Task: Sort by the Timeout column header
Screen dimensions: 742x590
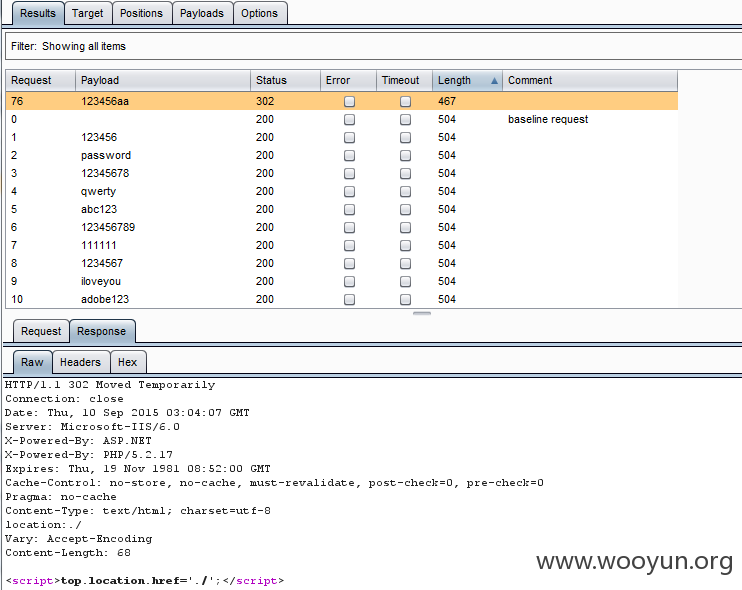Action: click(404, 80)
